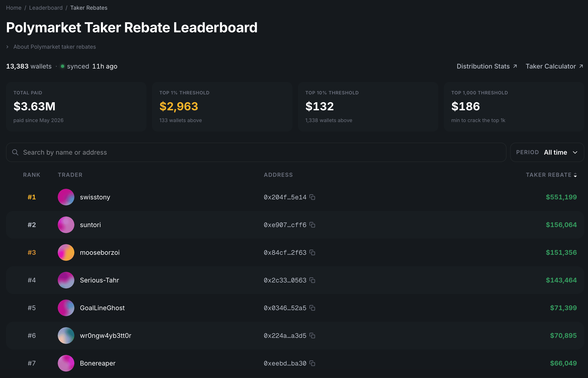Click the Distribution Stats external arrow icon
Screen dimensions: 588x378
pos(515,66)
